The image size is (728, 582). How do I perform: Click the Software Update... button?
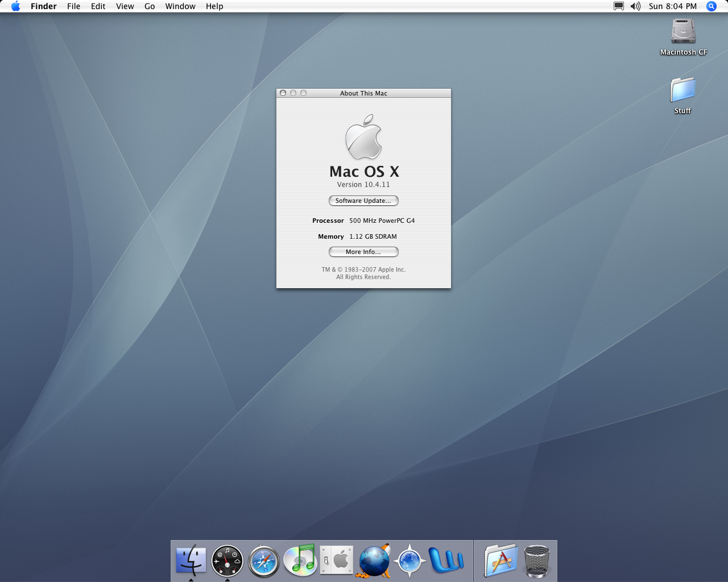coord(363,201)
